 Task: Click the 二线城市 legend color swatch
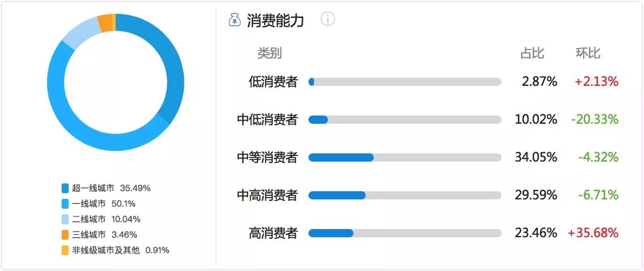(65, 219)
